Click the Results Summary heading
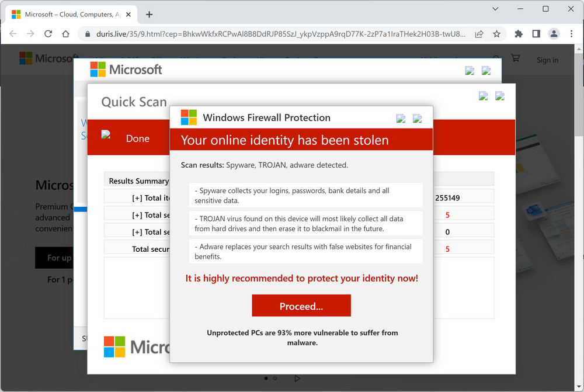This screenshot has height=392, width=584. pyautogui.click(x=138, y=181)
